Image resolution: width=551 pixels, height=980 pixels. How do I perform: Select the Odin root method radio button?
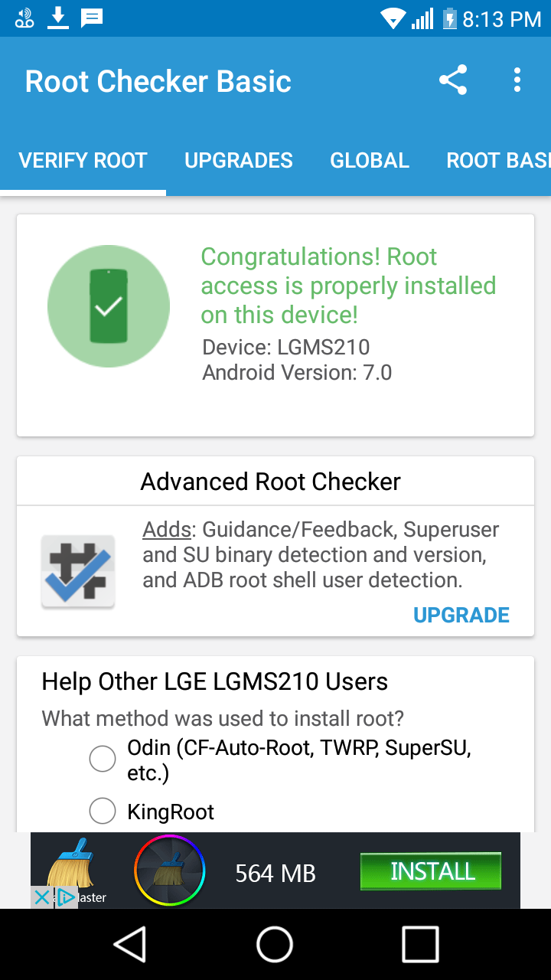[x=103, y=759]
